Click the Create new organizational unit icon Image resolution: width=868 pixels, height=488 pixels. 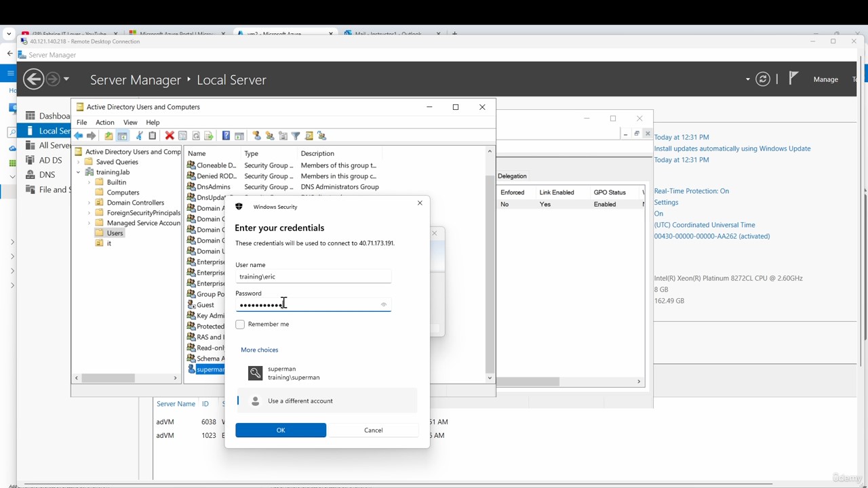[x=283, y=136]
